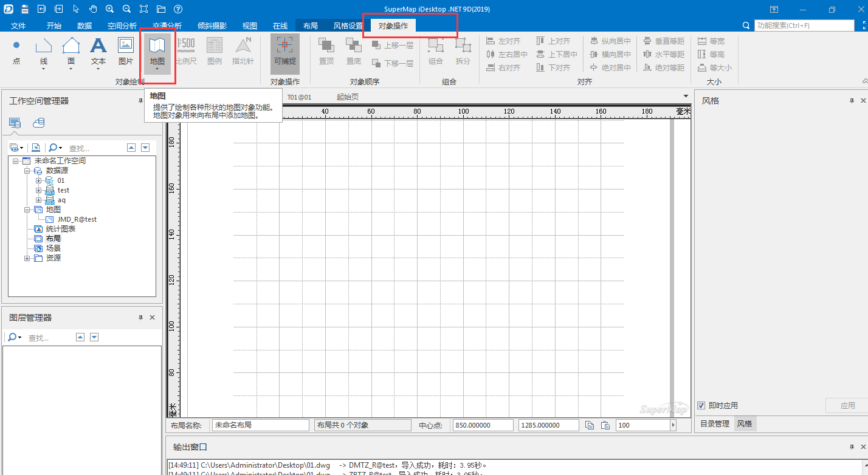Open the layout zoom percentage dropdown
Viewport: 868px width, 475px height.
673,425
